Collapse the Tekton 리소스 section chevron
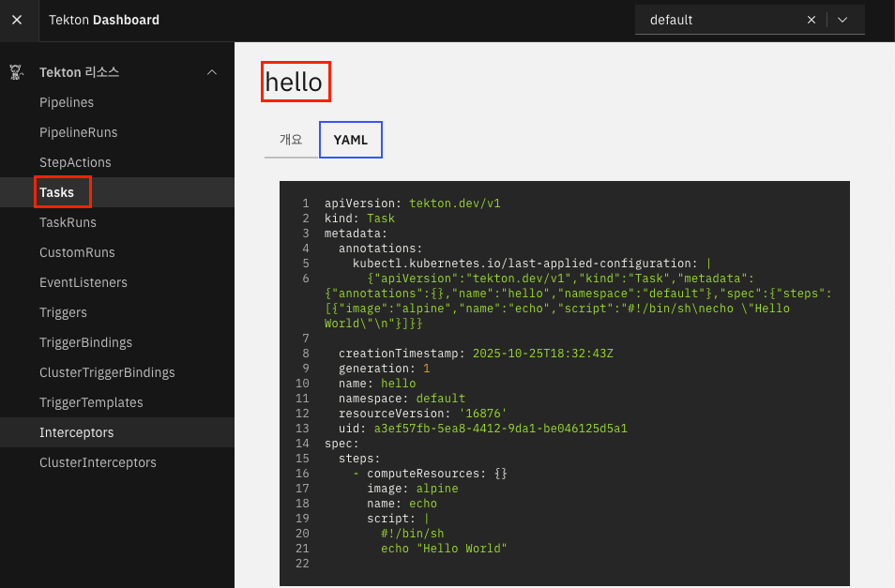Screen dimensions: 895x588 point(212,72)
